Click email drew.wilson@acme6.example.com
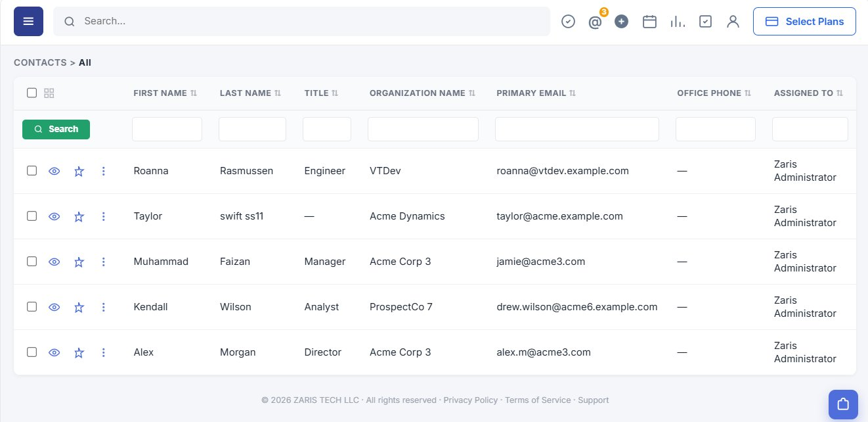Viewport: 868px width, 422px height. (577, 307)
